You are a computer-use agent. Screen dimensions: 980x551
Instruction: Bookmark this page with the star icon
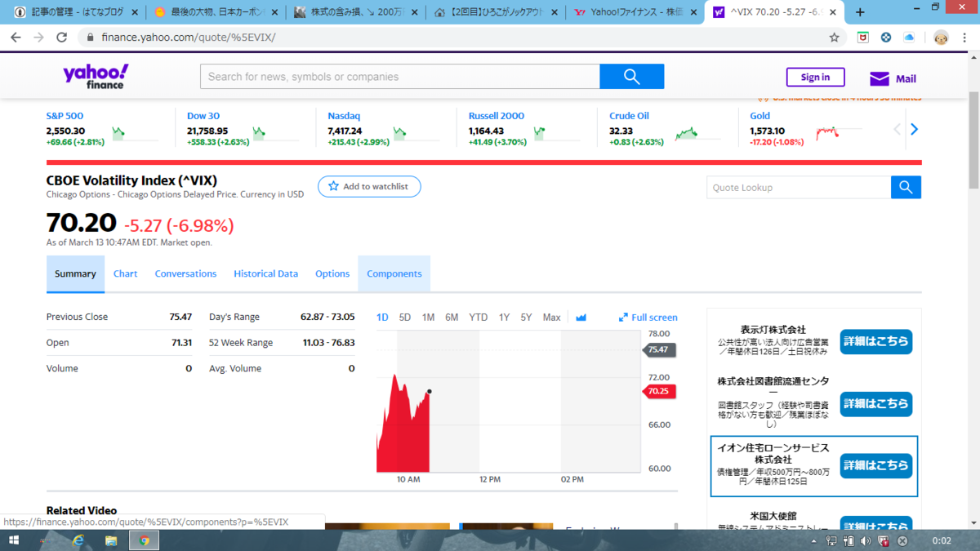point(834,38)
